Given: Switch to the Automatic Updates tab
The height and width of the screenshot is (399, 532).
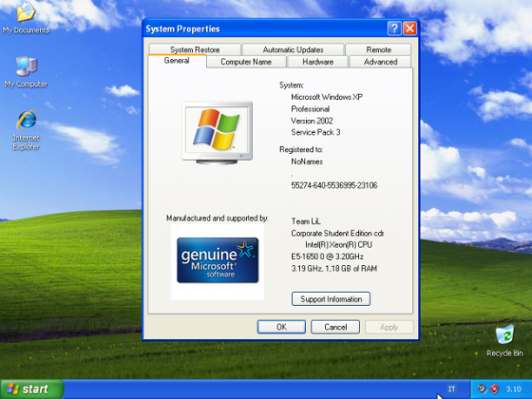Looking at the screenshot, I should 293,50.
